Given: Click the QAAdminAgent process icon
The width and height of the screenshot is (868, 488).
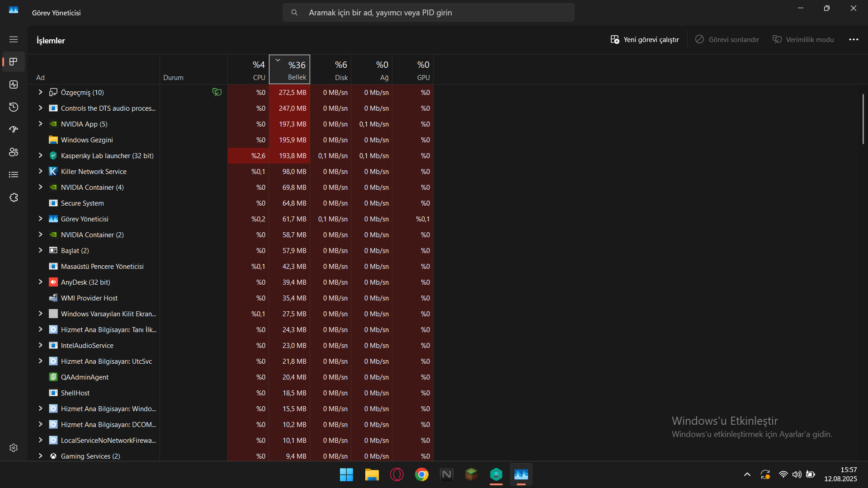Looking at the screenshot, I should pyautogui.click(x=53, y=377).
